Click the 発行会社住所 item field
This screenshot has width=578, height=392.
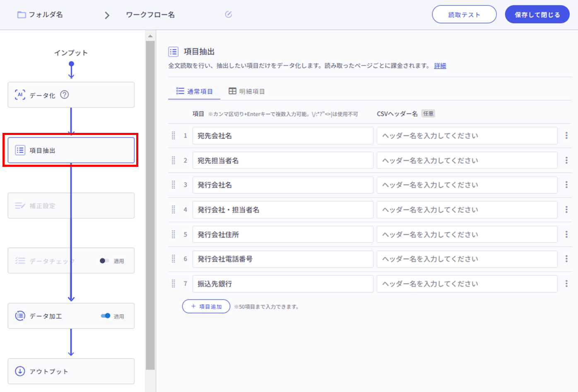(283, 234)
